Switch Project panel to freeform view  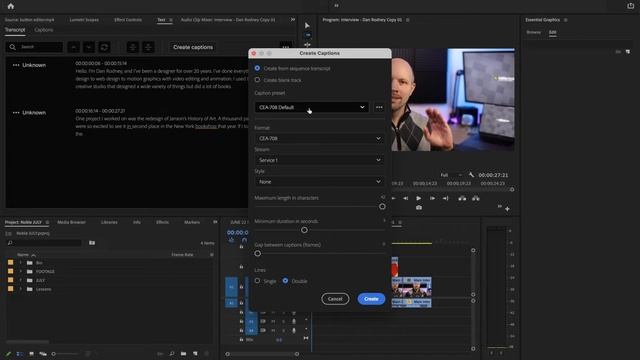43,354
